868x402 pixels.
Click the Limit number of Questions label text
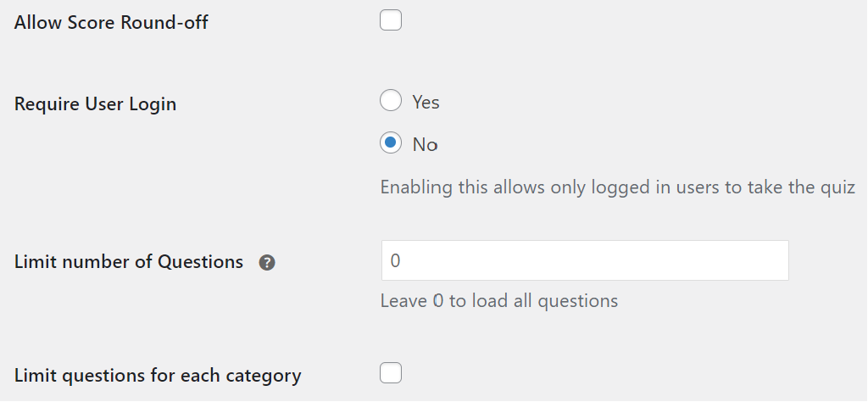(129, 261)
